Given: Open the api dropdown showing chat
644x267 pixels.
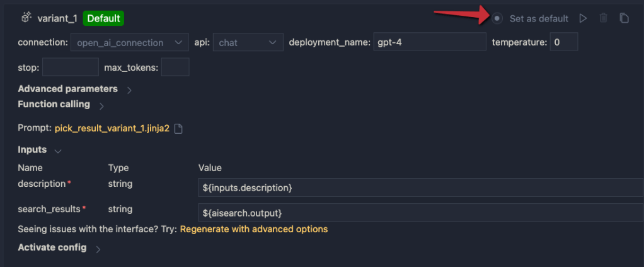Looking at the screenshot, I should (247, 43).
